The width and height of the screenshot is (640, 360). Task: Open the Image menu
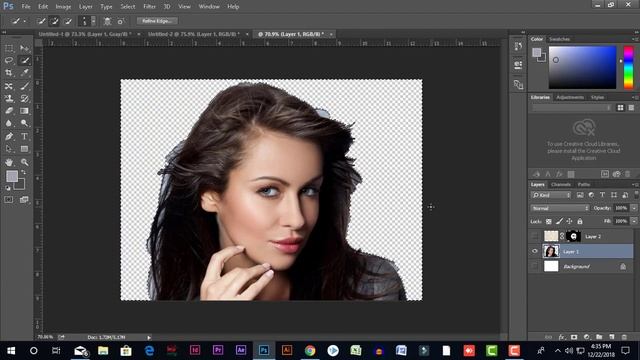(63, 7)
